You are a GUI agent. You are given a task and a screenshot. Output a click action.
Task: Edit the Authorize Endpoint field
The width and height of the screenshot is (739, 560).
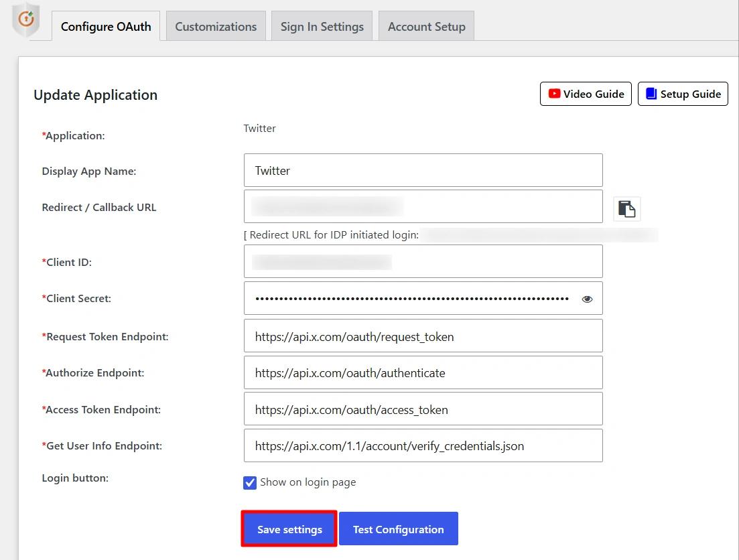[x=423, y=372]
